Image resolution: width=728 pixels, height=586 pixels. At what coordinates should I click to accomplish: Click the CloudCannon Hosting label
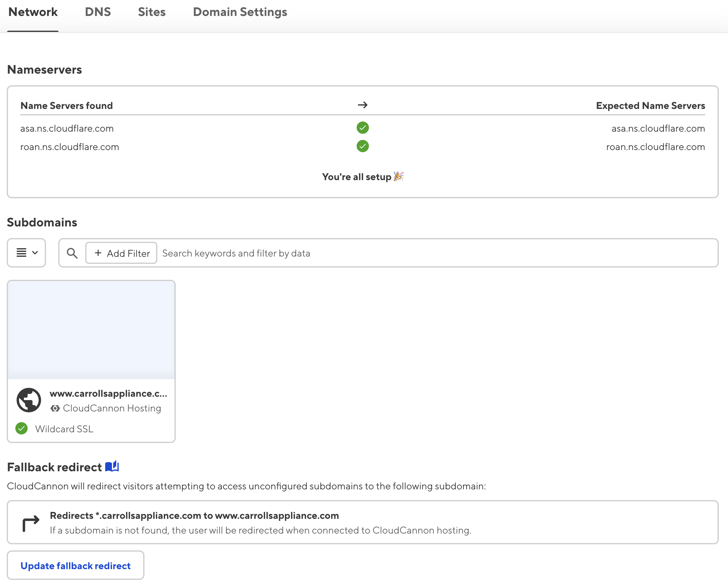(x=112, y=408)
